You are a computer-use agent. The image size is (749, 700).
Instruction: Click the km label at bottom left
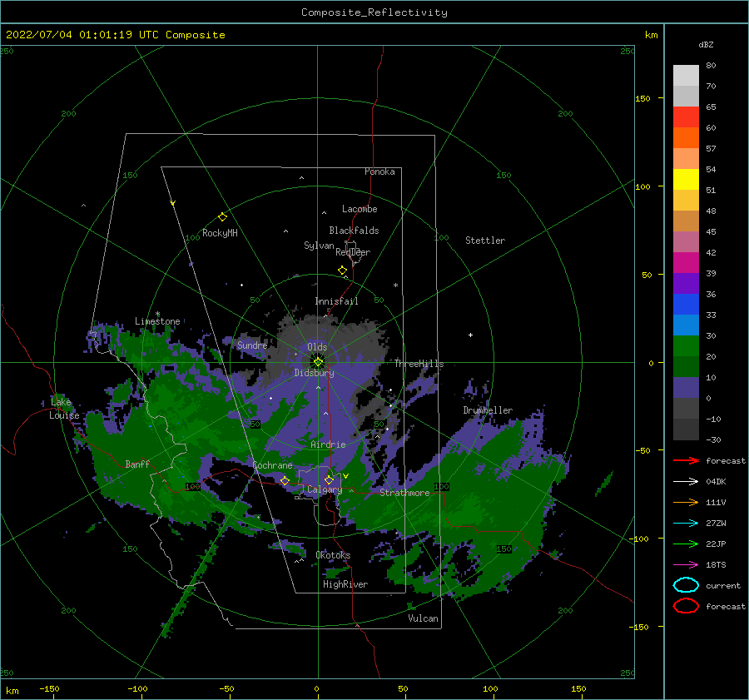pos(12,691)
